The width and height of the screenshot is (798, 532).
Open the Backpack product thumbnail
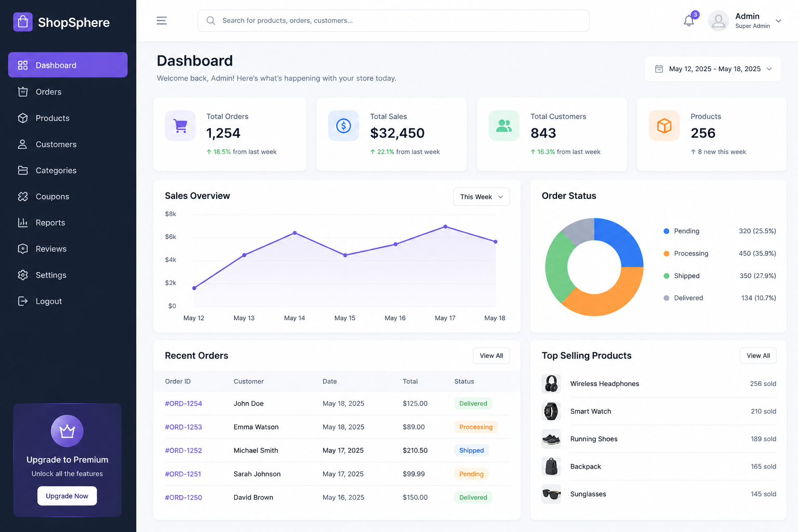pos(551,467)
